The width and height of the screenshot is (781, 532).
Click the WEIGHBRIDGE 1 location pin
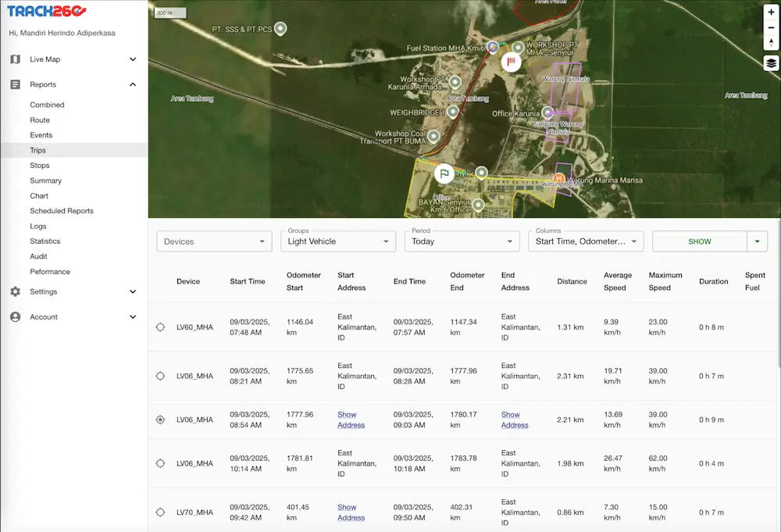click(454, 112)
